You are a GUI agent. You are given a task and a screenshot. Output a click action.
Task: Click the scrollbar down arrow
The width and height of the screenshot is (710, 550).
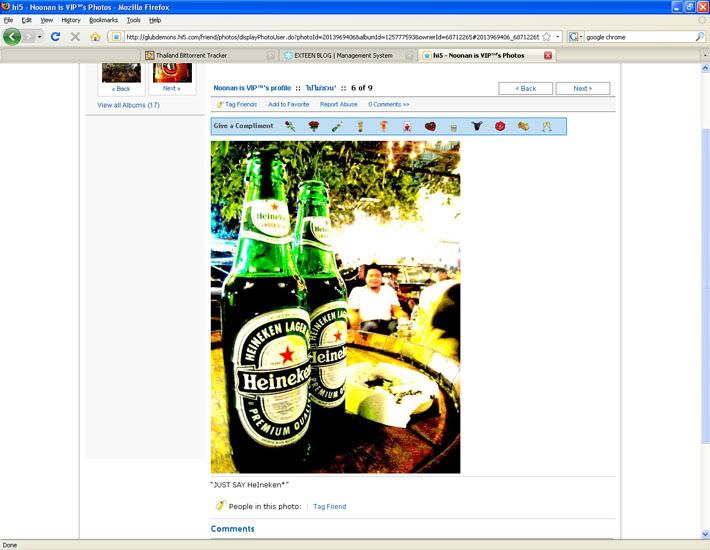pyautogui.click(x=705, y=534)
